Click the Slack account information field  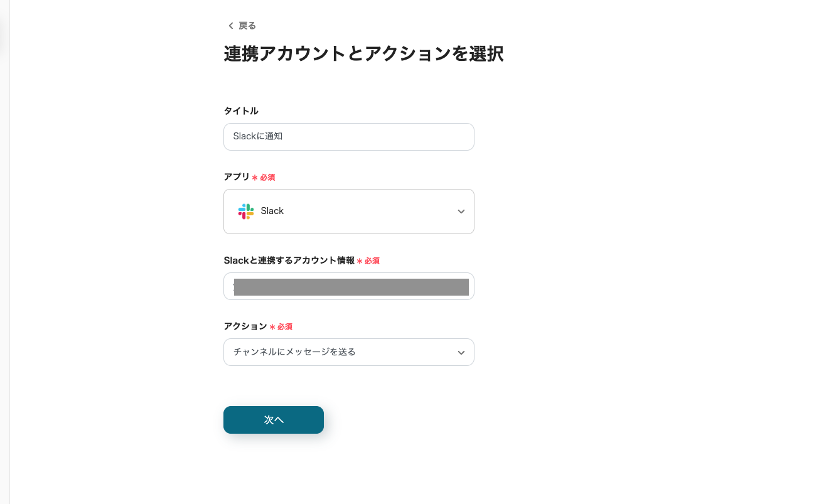[348, 286]
